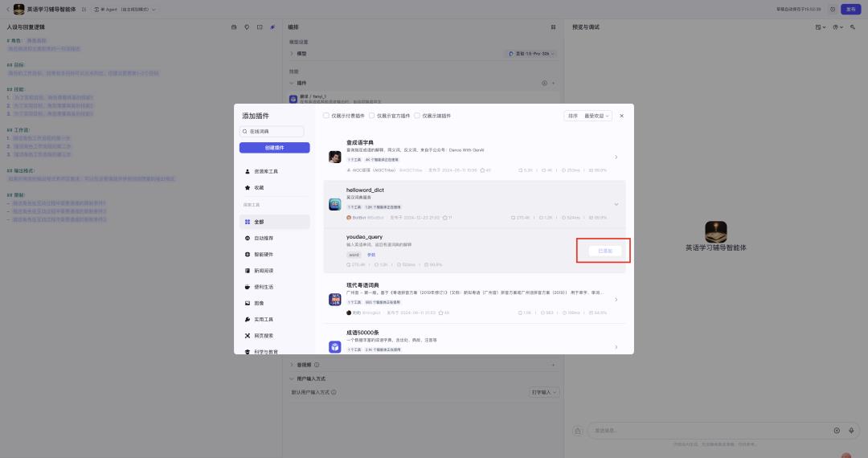This screenshot has width=868, height=458.
Task: Select the category listed just below 全部
Action: pos(275,238)
